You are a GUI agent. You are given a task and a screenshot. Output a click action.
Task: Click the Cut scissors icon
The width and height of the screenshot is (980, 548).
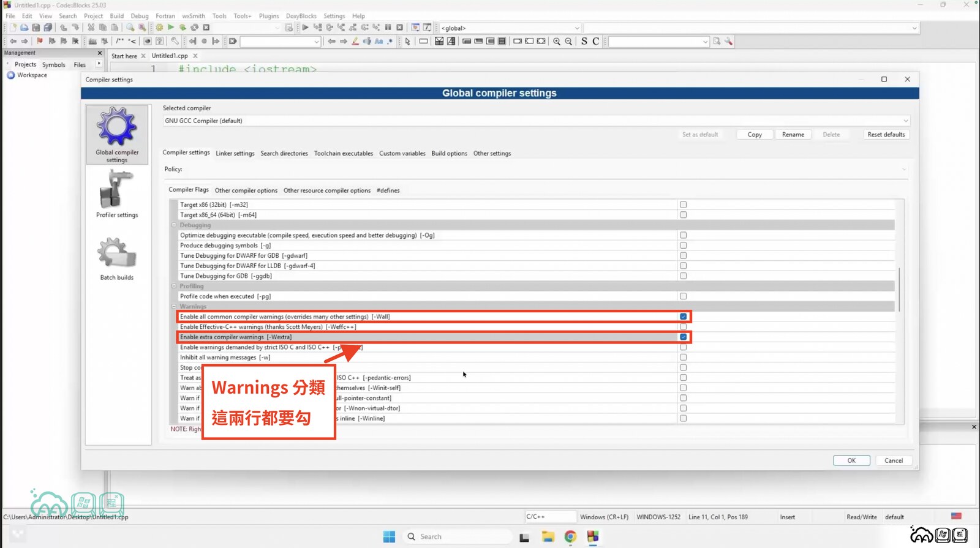(91, 28)
